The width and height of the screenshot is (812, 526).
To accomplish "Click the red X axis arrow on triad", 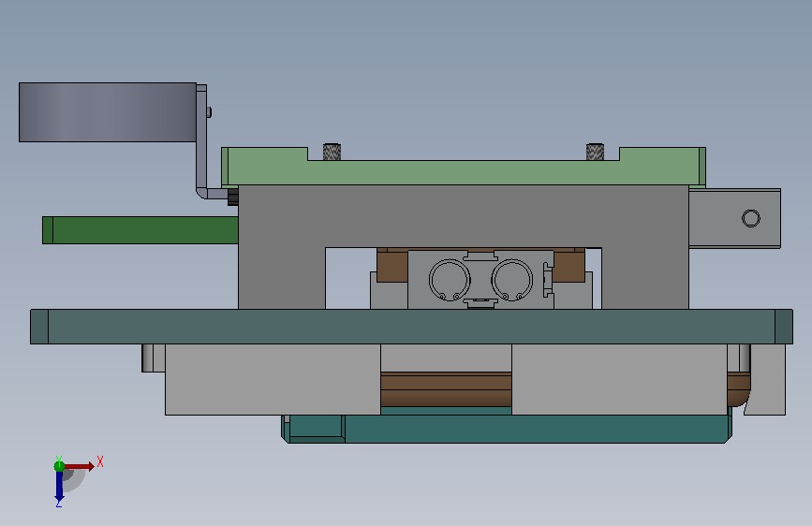I will (80, 466).
